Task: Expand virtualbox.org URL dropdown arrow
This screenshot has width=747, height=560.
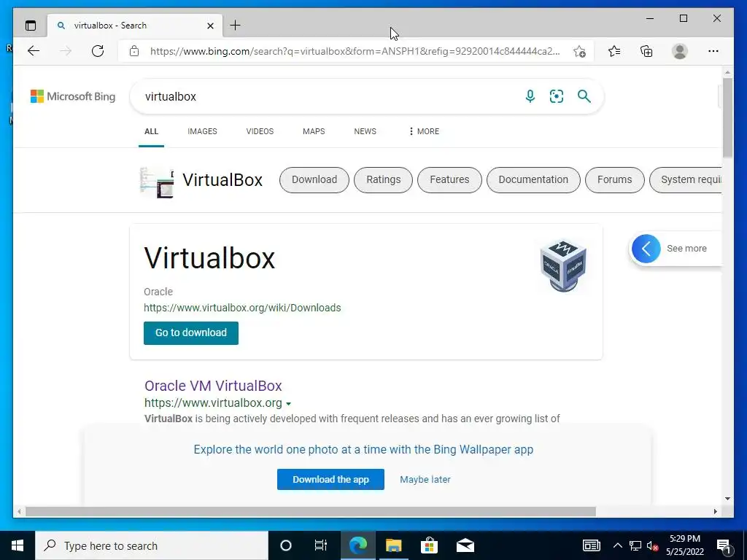Action: coord(288,404)
